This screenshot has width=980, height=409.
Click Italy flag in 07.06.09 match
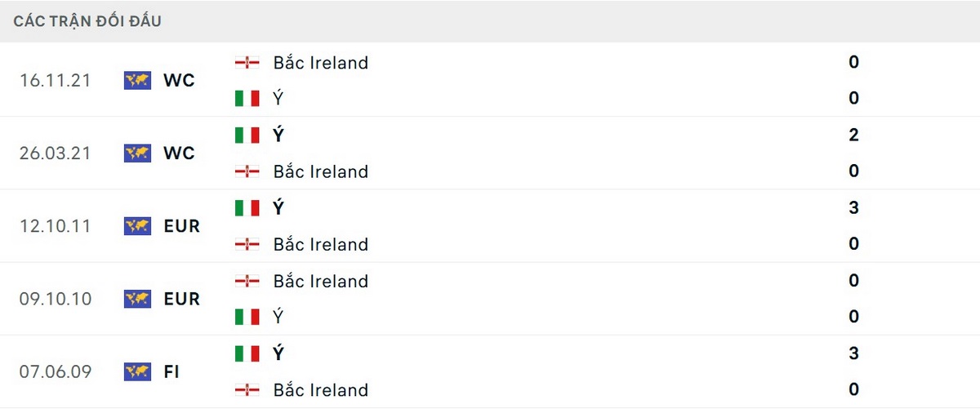pos(247,353)
